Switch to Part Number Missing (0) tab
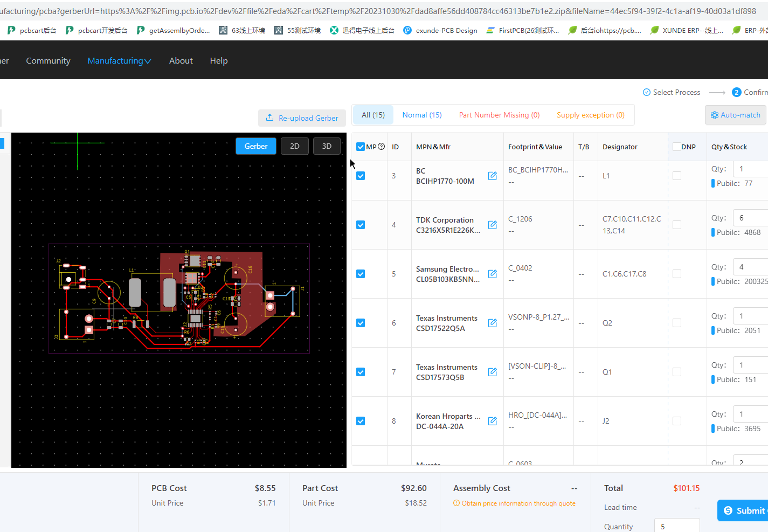The height and width of the screenshot is (532, 768). 499,115
